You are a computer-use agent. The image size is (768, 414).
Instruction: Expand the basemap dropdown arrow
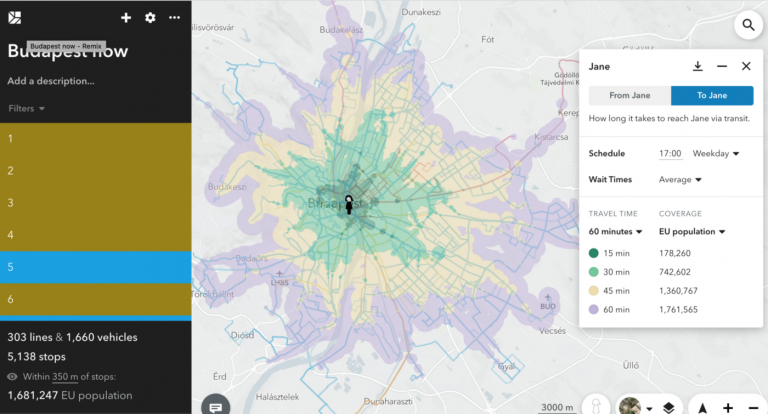click(x=649, y=408)
